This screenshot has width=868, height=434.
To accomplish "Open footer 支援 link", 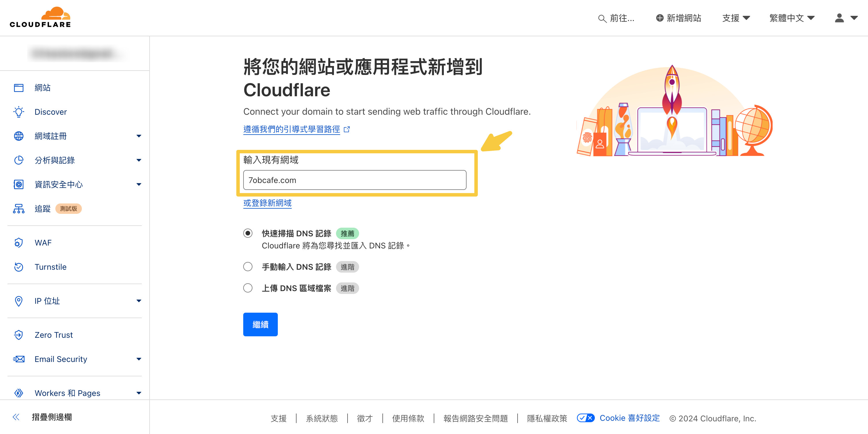I will pos(279,418).
